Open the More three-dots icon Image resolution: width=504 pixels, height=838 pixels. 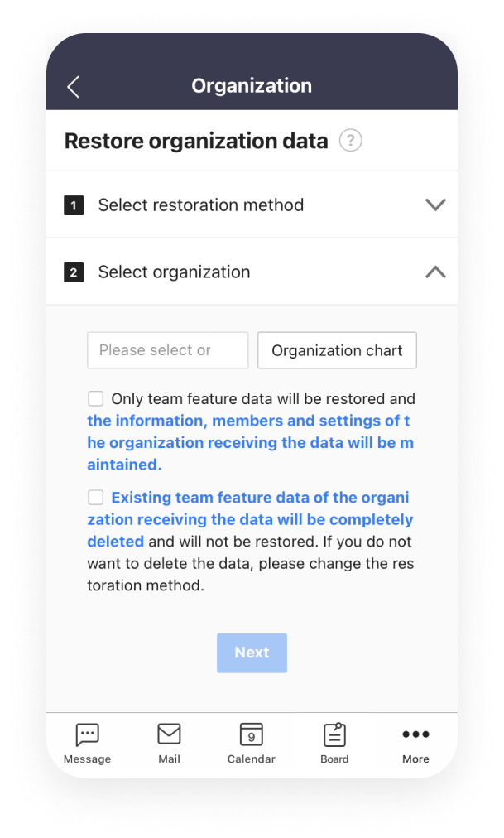pos(415,734)
